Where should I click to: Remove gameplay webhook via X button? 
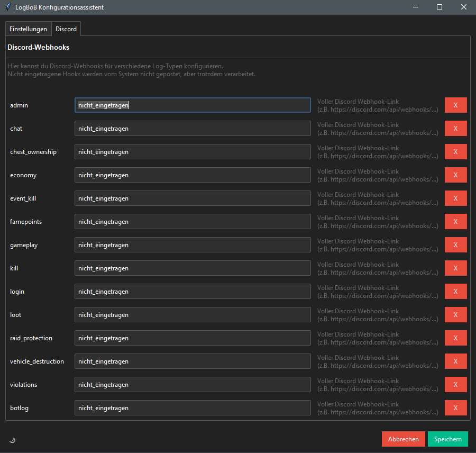pyautogui.click(x=456, y=245)
